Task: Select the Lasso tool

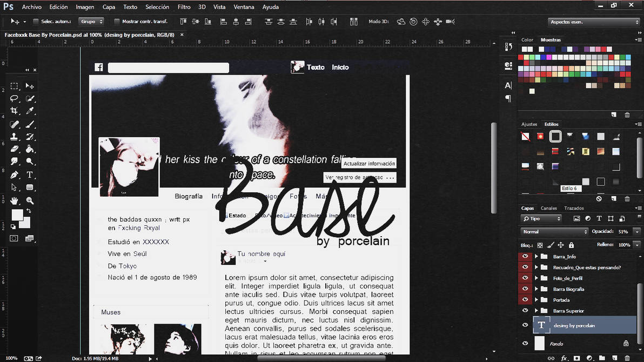Action: pos(15,98)
